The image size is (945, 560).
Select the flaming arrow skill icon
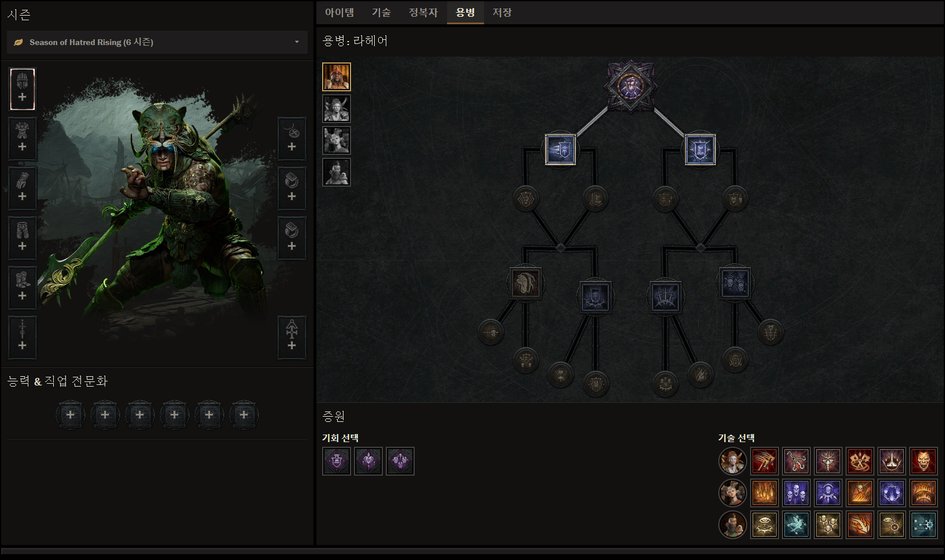tap(860, 525)
